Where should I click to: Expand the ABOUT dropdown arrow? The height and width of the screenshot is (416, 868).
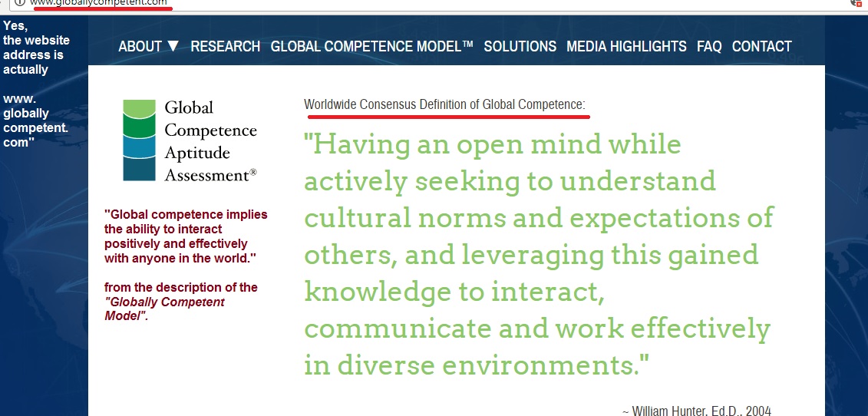(x=173, y=47)
